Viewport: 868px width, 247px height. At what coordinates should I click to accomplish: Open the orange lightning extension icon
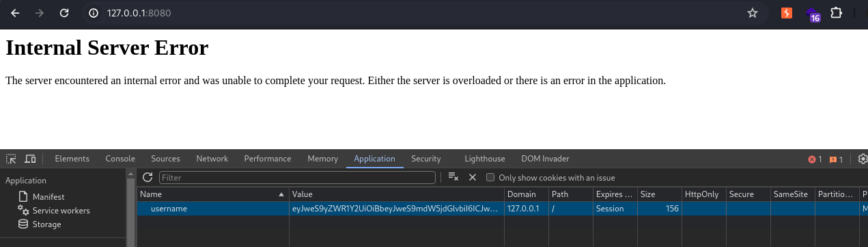[x=787, y=13]
